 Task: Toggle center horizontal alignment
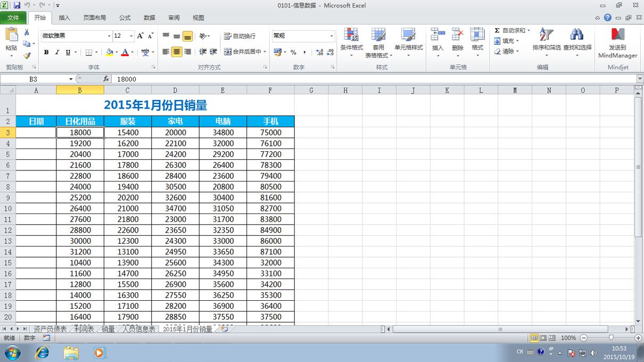(177, 52)
